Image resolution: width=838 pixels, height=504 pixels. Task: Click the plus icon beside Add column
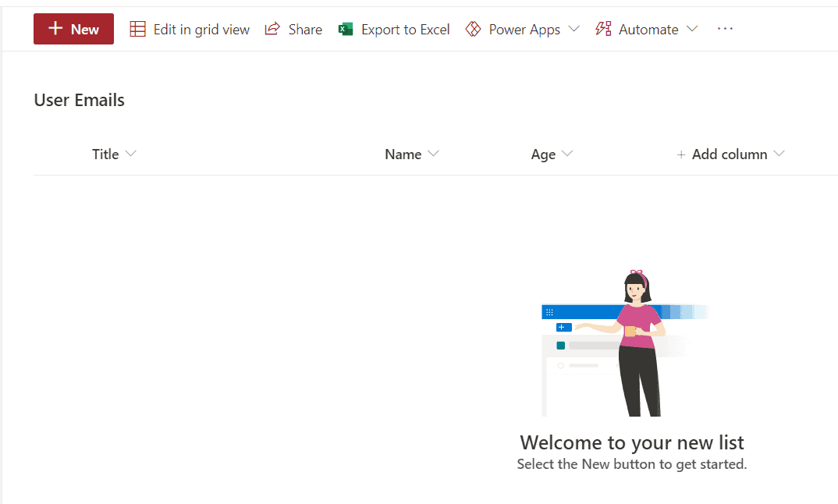pyautogui.click(x=681, y=154)
